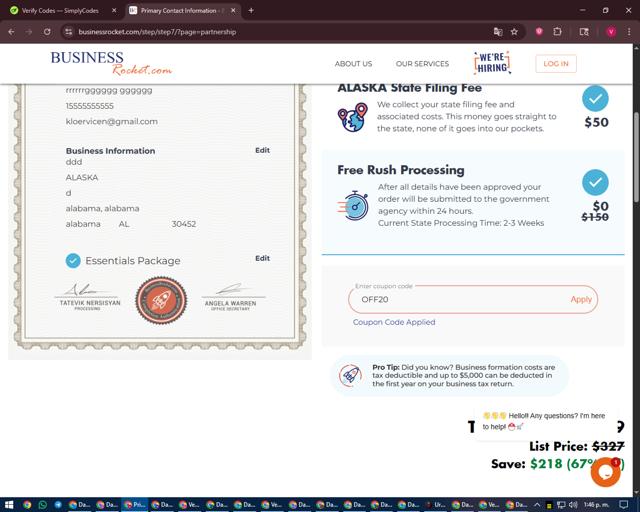Click the translate page icon
Viewport: 640px width, 512px height.
pos(498,32)
